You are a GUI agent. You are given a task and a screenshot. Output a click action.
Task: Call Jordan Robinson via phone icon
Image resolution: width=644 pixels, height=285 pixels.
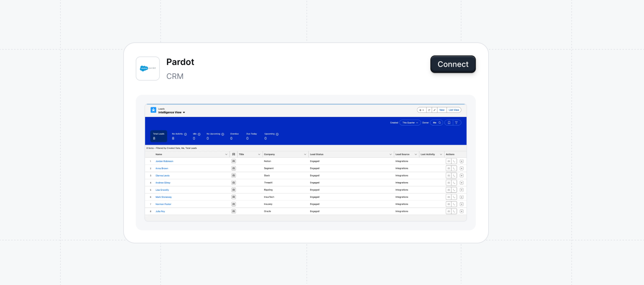point(454,161)
